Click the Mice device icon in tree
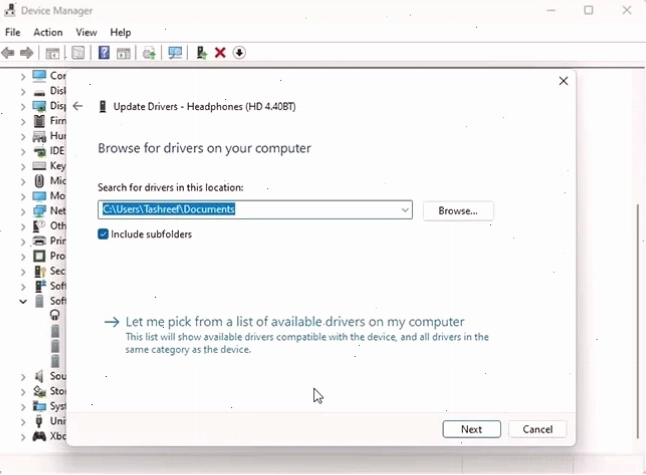The width and height of the screenshot is (646, 475). click(x=39, y=181)
